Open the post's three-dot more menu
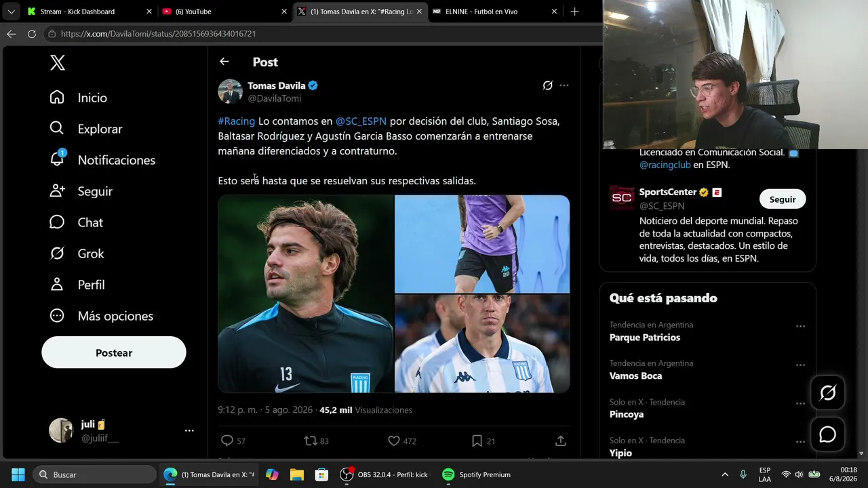The height and width of the screenshot is (488, 868). 564,85
